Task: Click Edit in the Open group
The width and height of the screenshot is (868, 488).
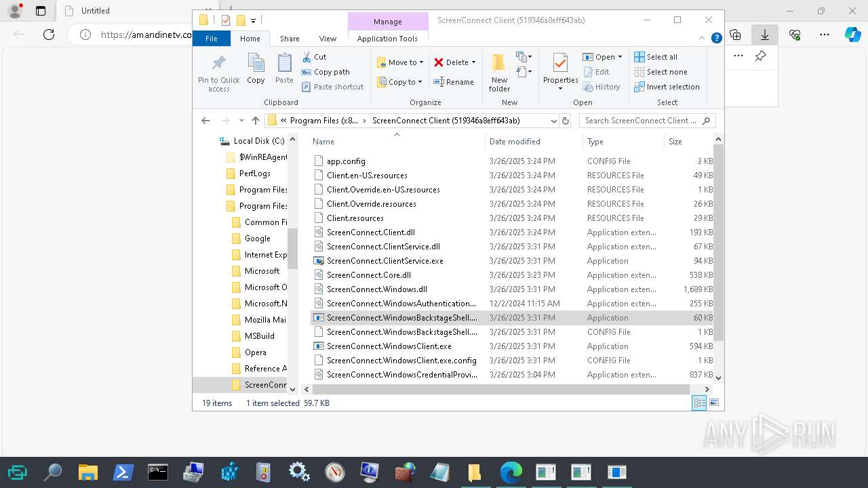Action: (x=596, y=72)
